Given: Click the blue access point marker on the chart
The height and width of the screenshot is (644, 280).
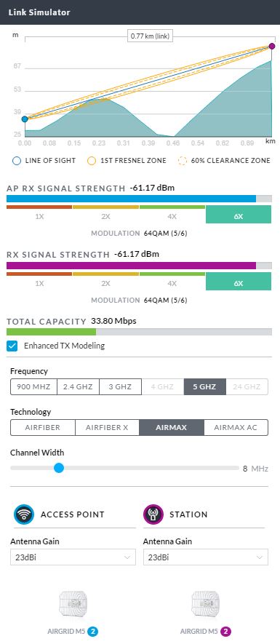Looking at the screenshot, I should (x=25, y=119).
